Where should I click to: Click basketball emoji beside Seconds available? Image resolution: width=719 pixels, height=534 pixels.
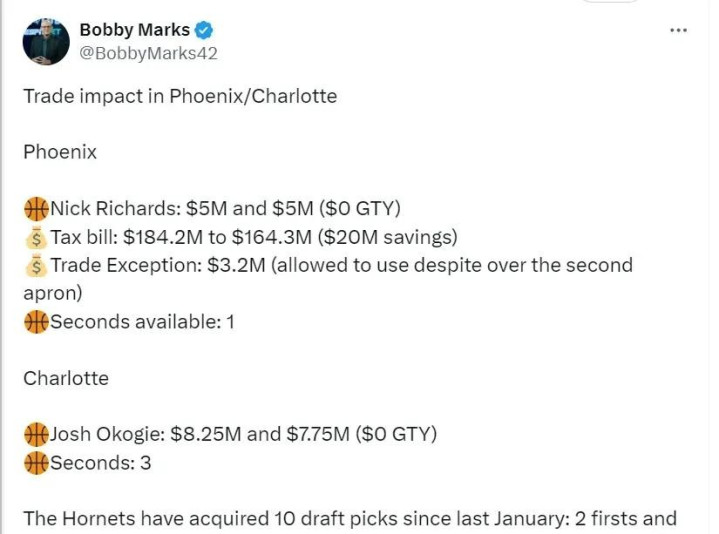36,322
